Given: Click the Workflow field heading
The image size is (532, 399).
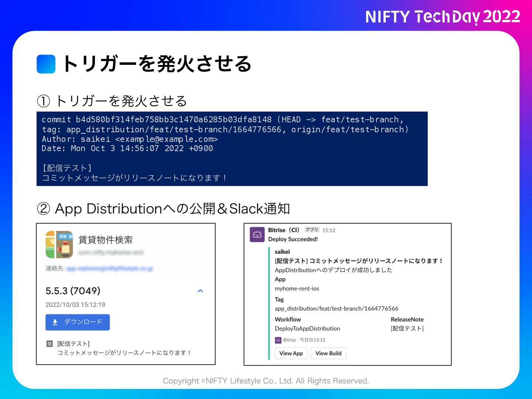Looking at the screenshot, I should pyautogui.click(x=288, y=319).
